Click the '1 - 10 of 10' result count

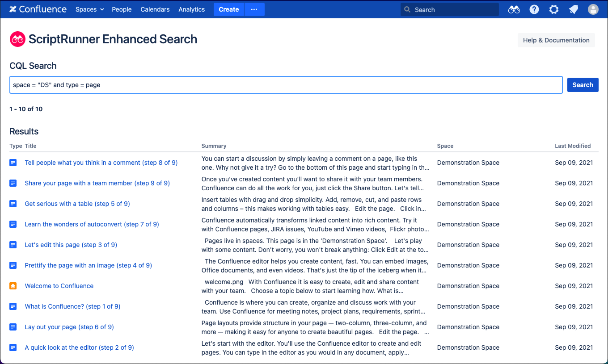26,109
